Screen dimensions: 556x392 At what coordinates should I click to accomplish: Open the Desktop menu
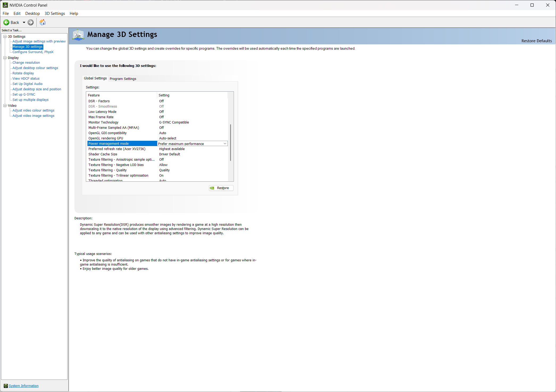click(x=32, y=14)
